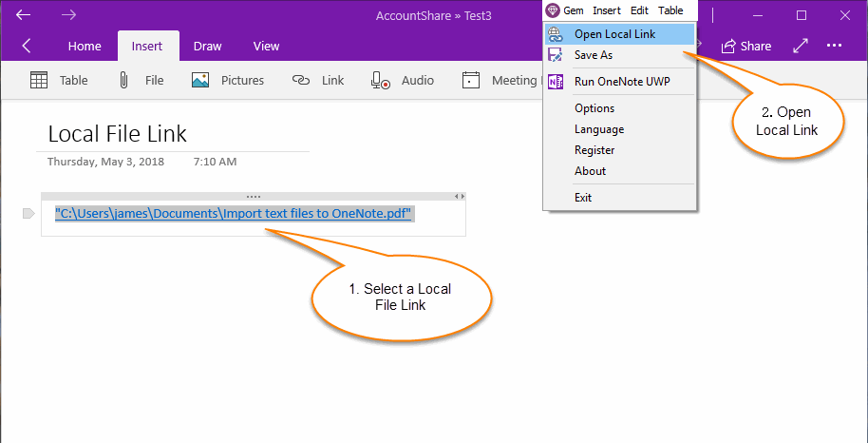
Task: Switch to the Home tab
Action: (85, 46)
